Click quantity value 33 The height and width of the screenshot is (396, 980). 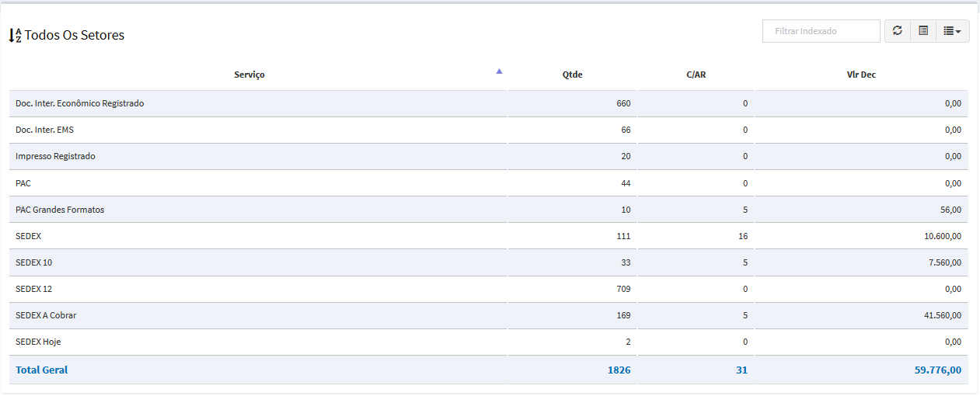626,262
